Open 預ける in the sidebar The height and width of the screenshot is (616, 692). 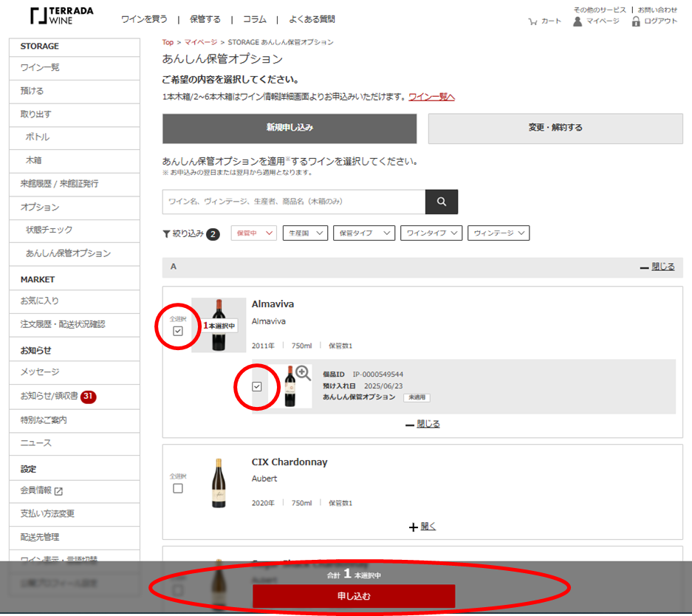pyautogui.click(x=75, y=92)
